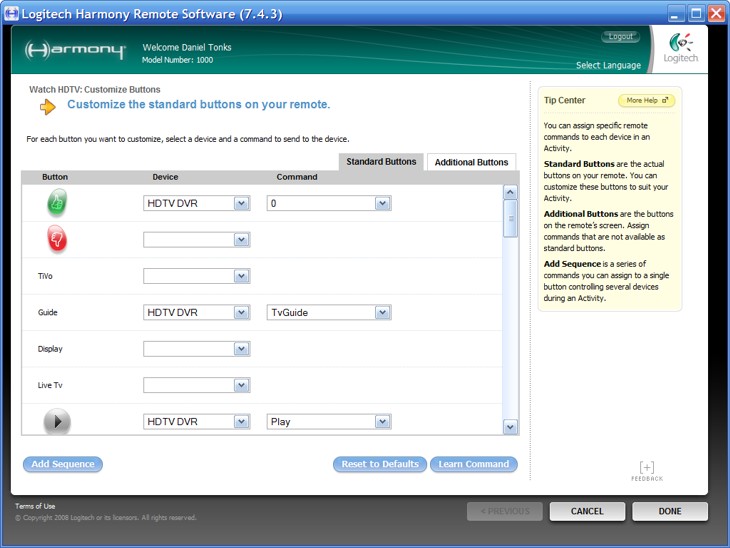
Task: Click the red thumbs-down button icon
Action: (57, 239)
